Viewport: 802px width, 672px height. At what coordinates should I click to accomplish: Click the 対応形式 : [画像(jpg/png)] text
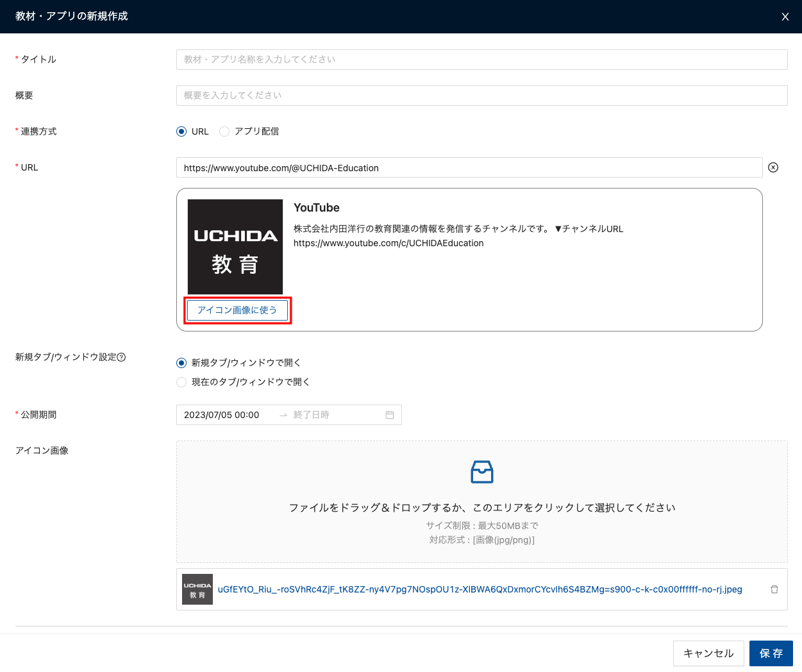click(x=482, y=540)
